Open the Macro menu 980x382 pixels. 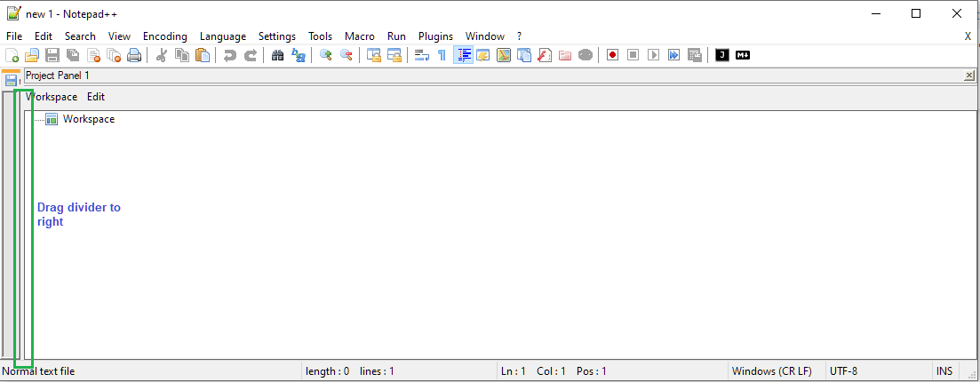click(x=360, y=36)
